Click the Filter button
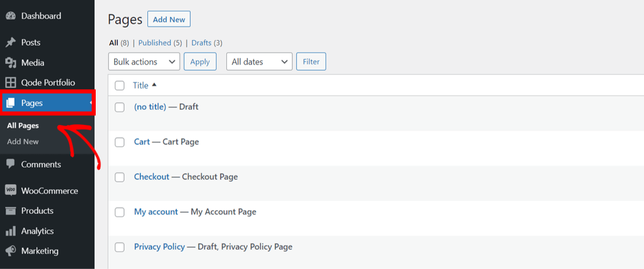This screenshot has width=644, height=269. 311,62
